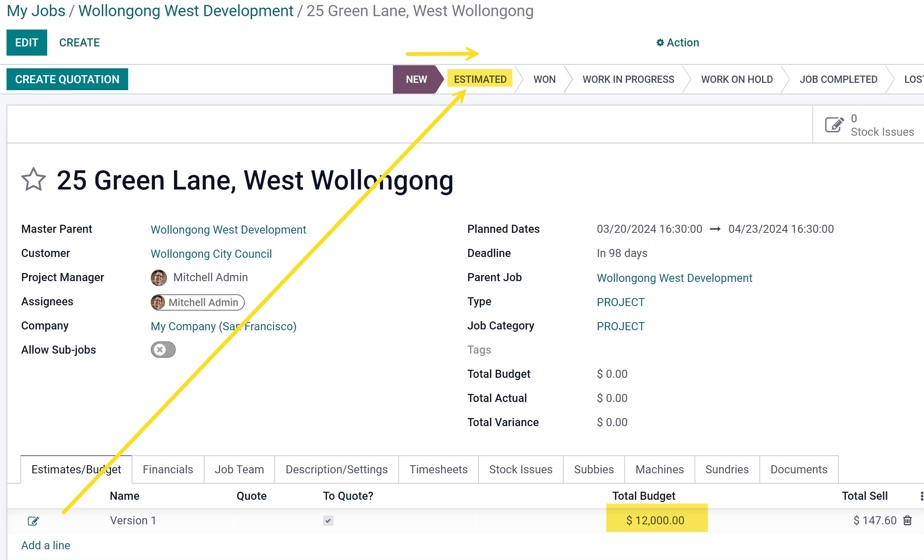Click the favorite star next to job title
This screenshot has height=560, width=924.
[33, 180]
